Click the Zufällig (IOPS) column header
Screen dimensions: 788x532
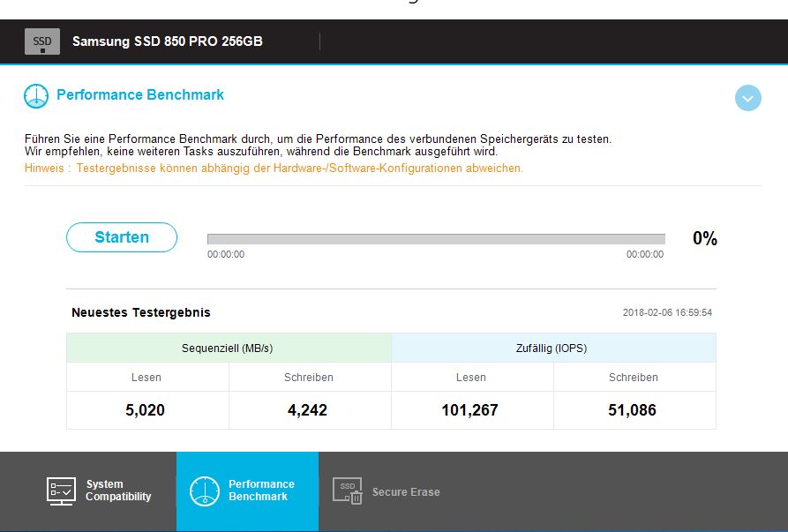(553, 348)
